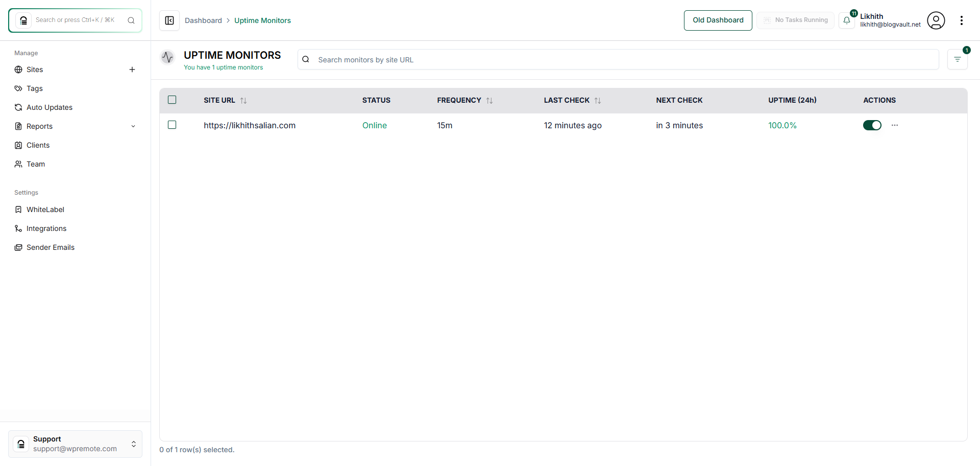Expand the Support contact selector
This screenshot has height=466, width=980.
point(133,444)
